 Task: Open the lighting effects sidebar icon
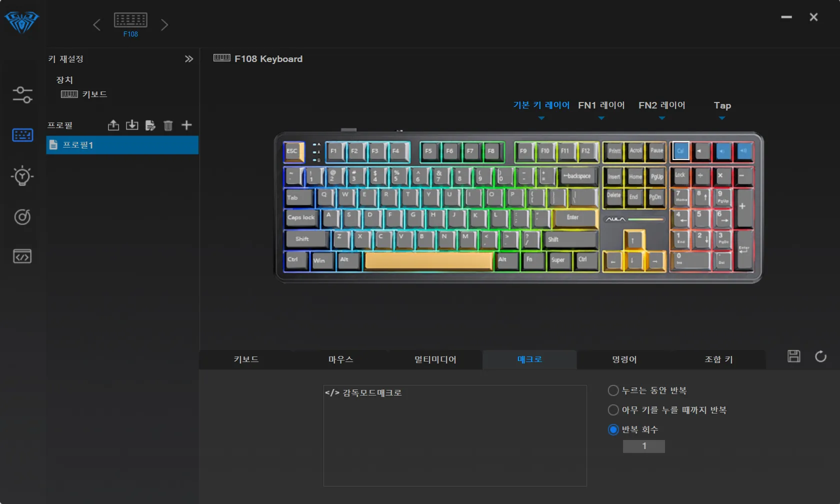tap(22, 176)
